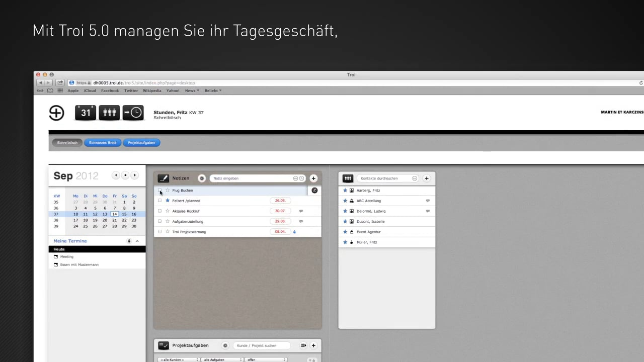Switch to the Projektaufgaben tab
The height and width of the screenshot is (362, 644).
[141, 143]
